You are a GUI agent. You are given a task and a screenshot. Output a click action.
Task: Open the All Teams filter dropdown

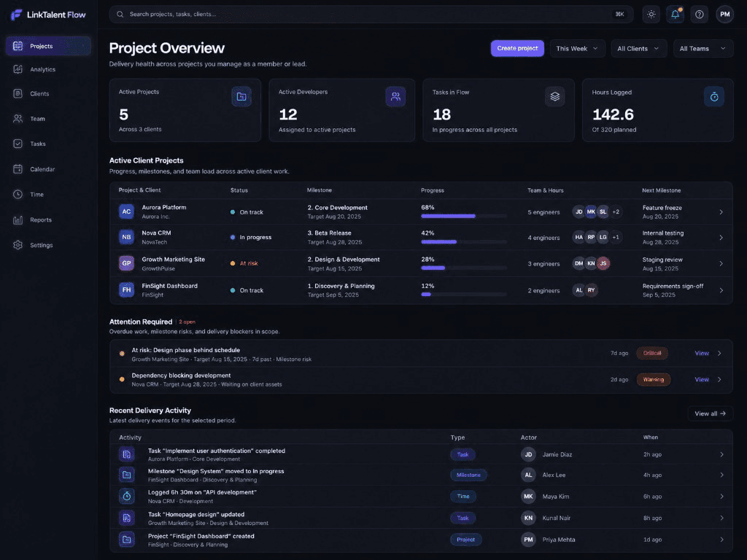pos(703,49)
